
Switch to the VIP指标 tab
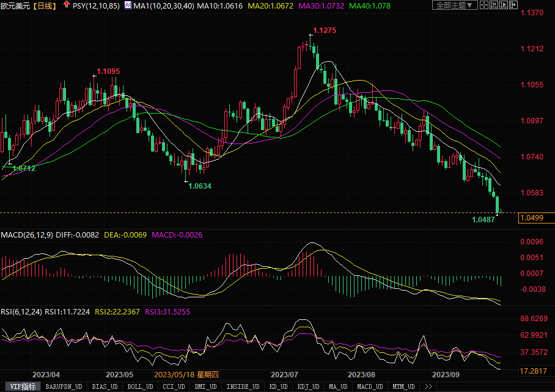tap(21, 387)
